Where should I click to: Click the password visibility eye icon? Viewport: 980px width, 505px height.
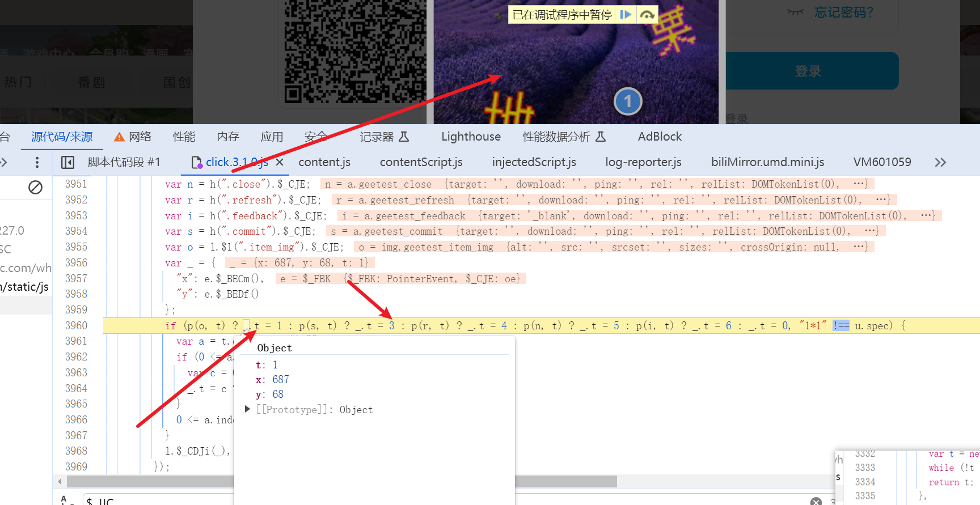[795, 12]
